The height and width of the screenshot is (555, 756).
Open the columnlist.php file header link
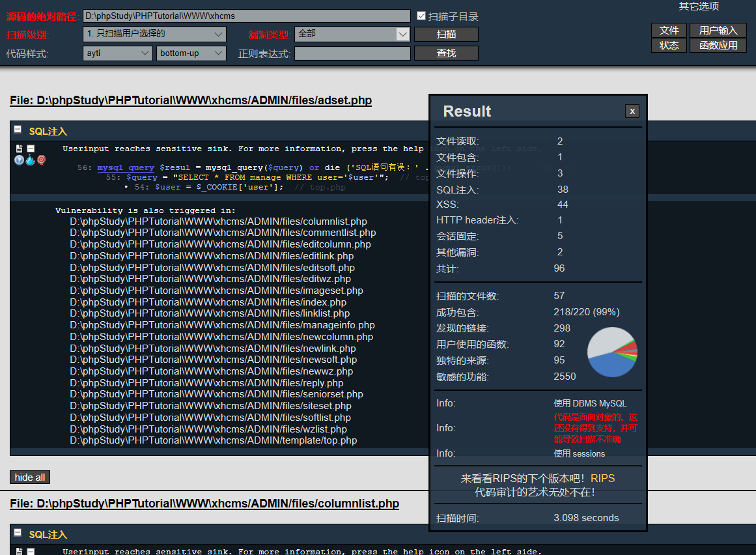pos(204,504)
